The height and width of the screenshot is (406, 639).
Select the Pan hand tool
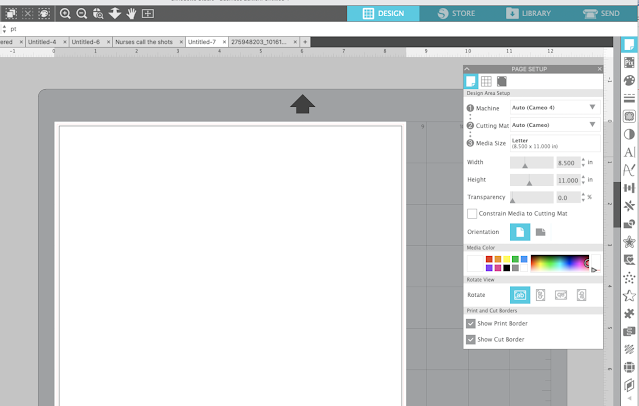[x=131, y=13]
